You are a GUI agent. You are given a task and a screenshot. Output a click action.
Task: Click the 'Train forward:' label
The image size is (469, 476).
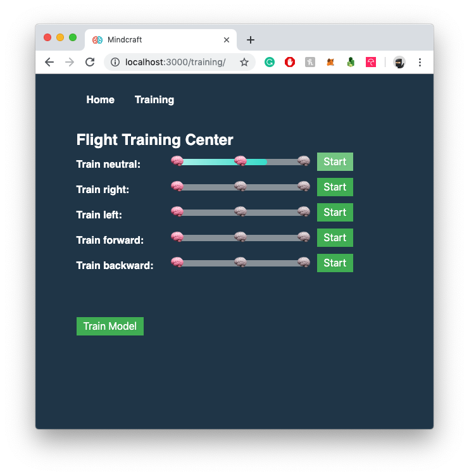pyautogui.click(x=110, y=240)
